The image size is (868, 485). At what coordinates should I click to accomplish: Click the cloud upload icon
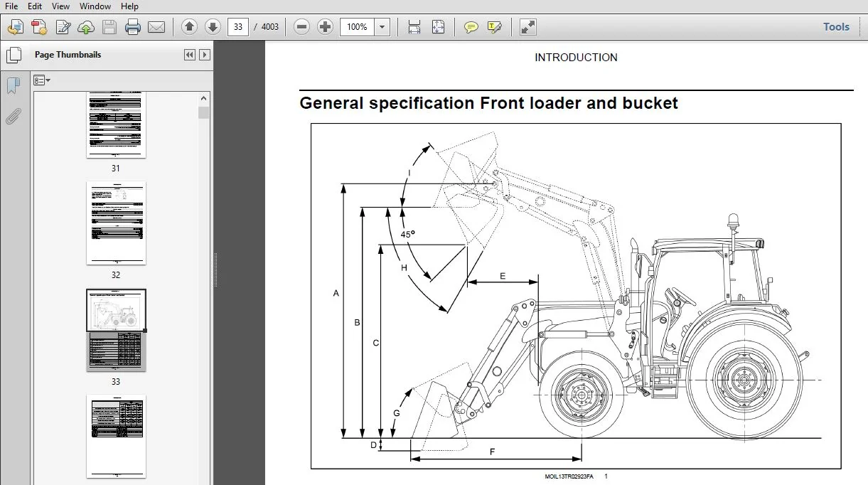[x=86, y=27]
